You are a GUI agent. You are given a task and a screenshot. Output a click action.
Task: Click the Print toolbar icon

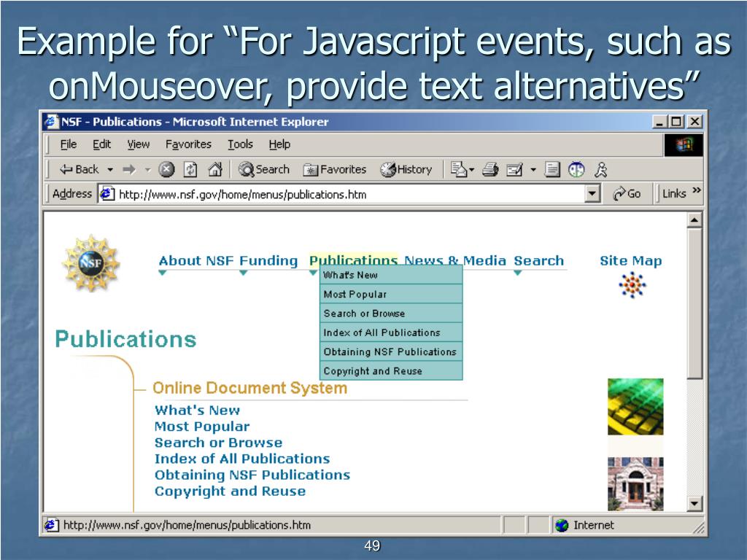[x=490, y=169]
